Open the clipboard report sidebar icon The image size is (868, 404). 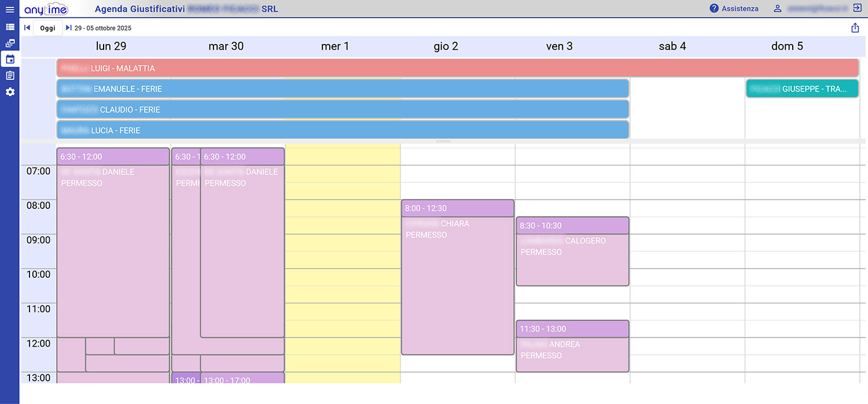tap(10, 76)
